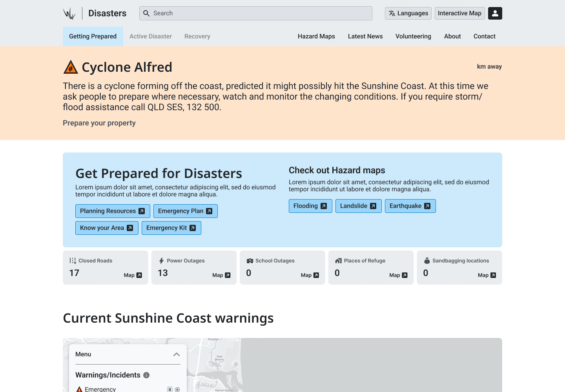The width and height of the screenshot is (565, 392).
Task: Click the council logo icon in header
Action: pos(69,13)
